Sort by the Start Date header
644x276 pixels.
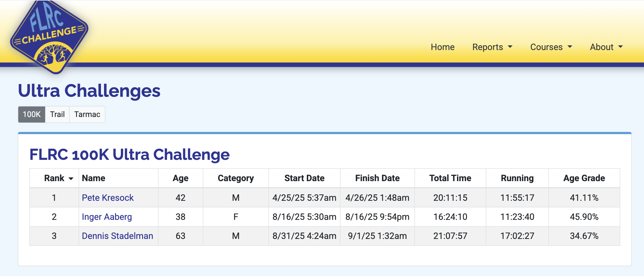coord(304,178)
